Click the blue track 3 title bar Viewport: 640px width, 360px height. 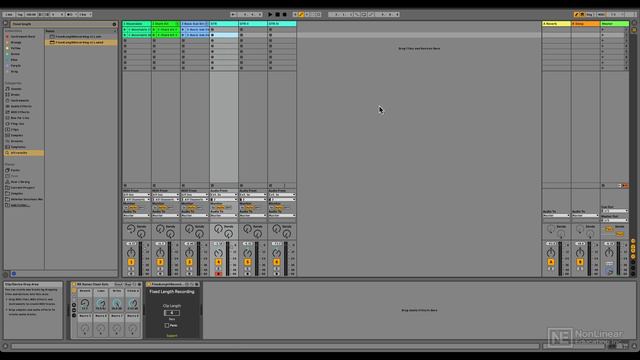195,24
